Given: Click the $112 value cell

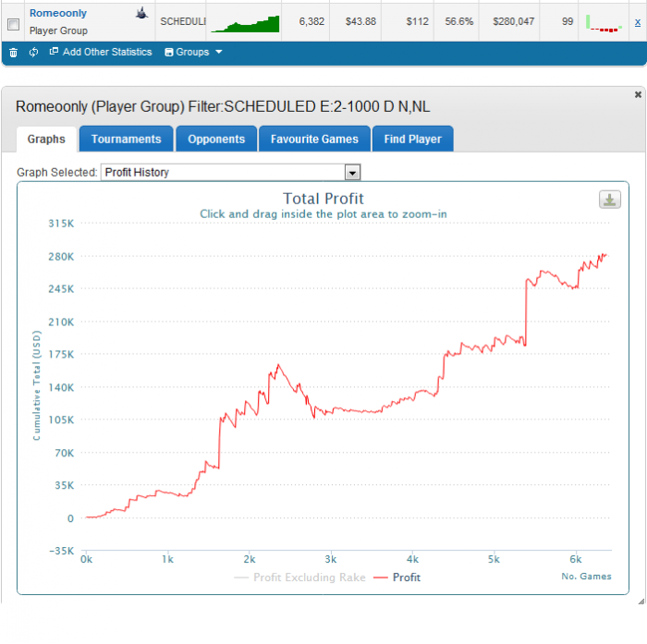Looking at the screenshot, I should 417,21.
